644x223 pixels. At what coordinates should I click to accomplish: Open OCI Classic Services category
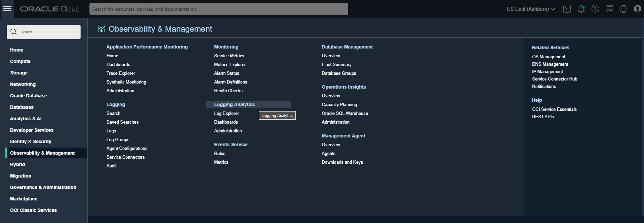[33, 210]
